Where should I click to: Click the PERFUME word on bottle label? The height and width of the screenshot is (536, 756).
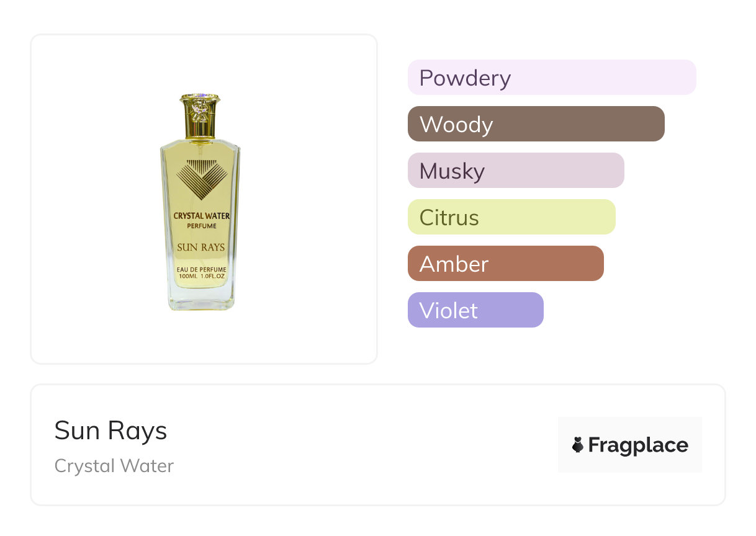[x=200, y=226]
